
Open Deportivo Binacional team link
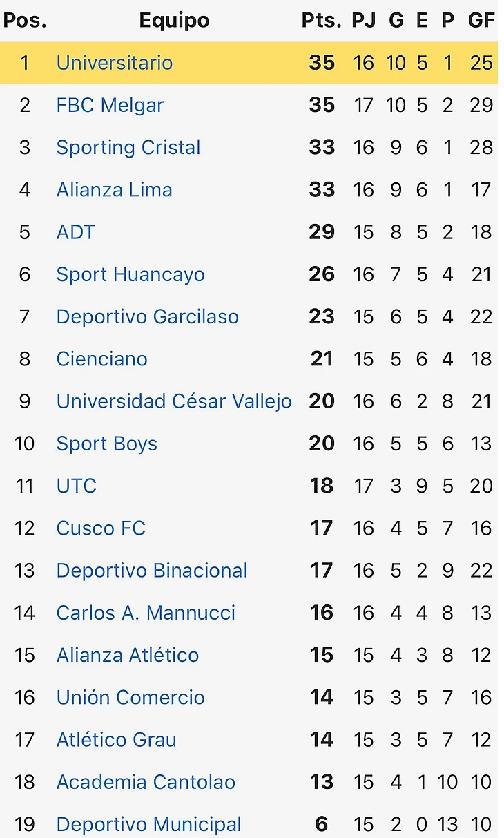click(152, 571)
